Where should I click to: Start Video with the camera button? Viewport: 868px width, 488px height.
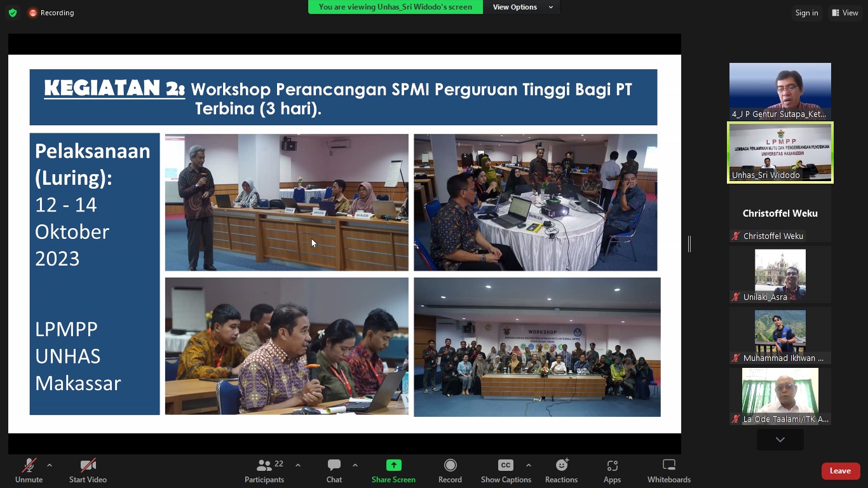point(88,471)
